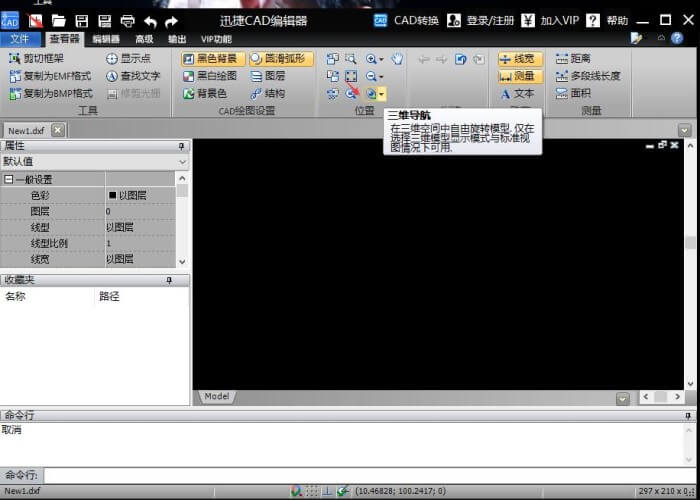Image resolution: width=700 pixels, height=500 pixels.
Task: Switch to the VIP功能 tab
Action: (216, 39)
